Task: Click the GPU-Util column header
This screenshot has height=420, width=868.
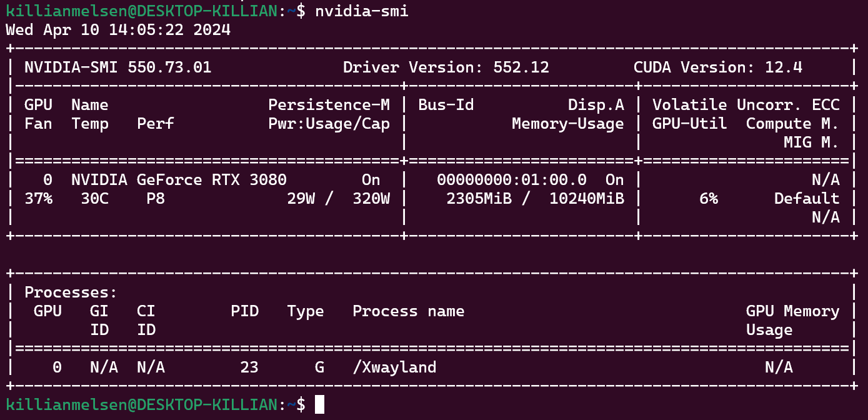Action: [689, 124]
